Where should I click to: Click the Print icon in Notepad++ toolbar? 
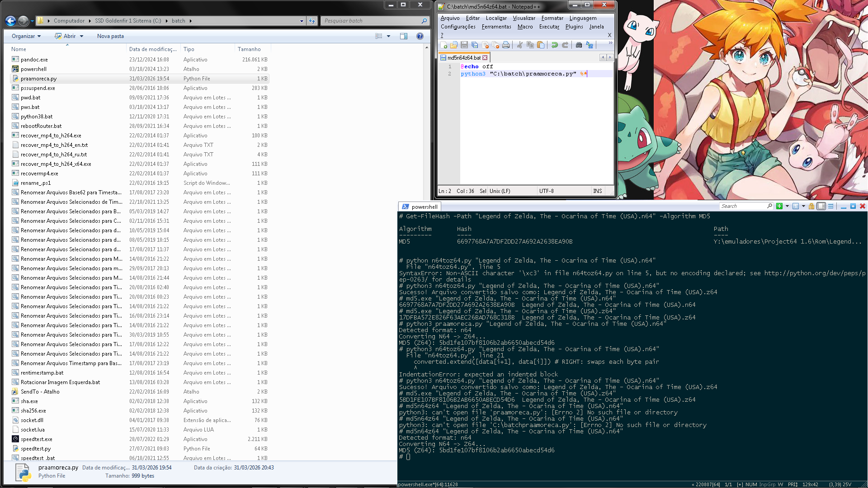506,45
